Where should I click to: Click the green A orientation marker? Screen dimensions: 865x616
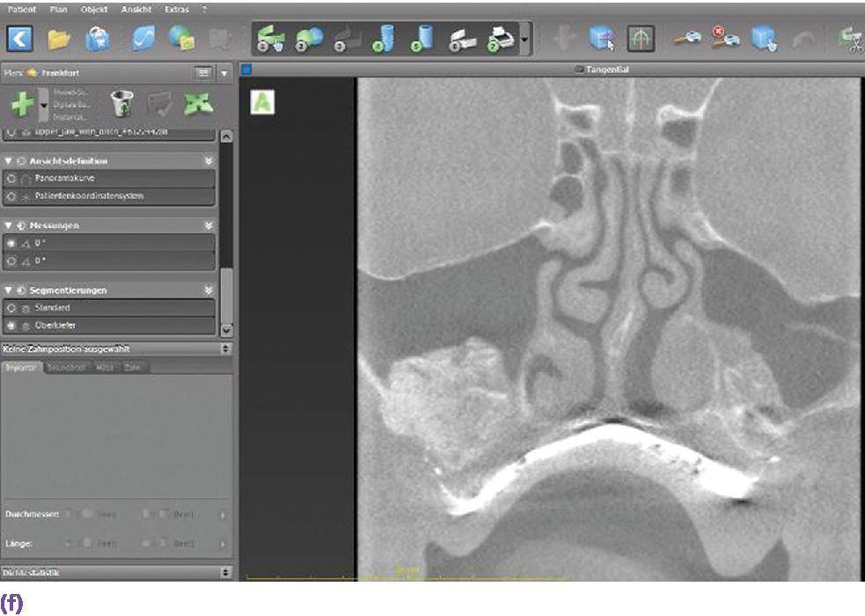pos(263,102)
